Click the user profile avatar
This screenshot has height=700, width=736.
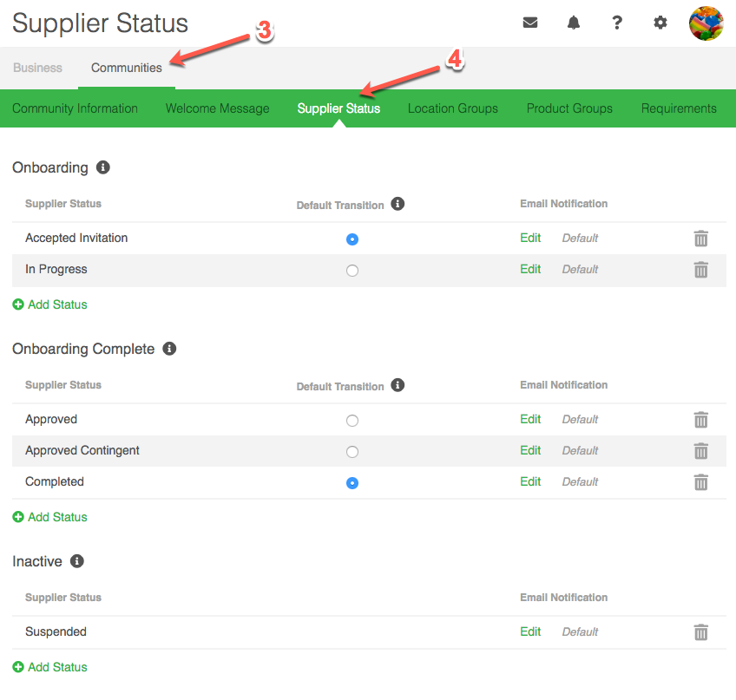point(706,23)
